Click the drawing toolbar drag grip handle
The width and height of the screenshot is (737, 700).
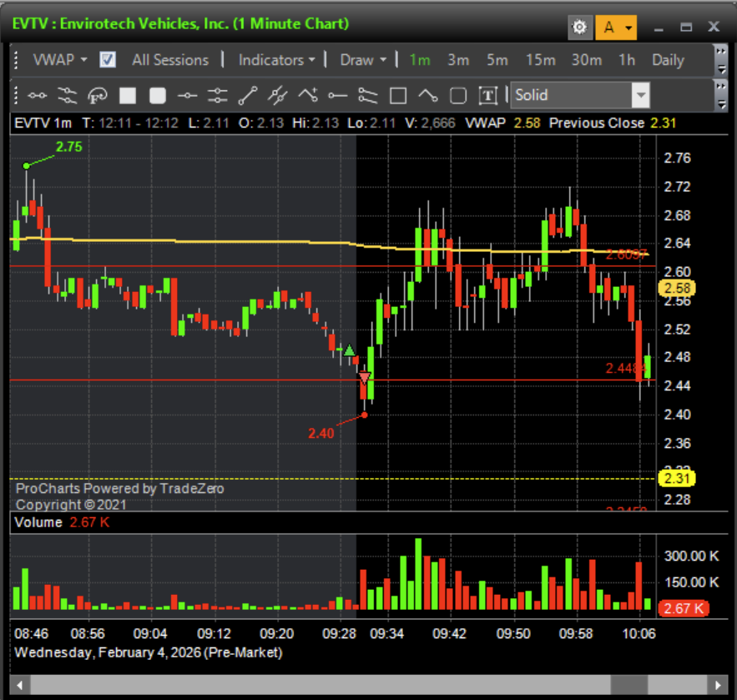coord(16,95)
